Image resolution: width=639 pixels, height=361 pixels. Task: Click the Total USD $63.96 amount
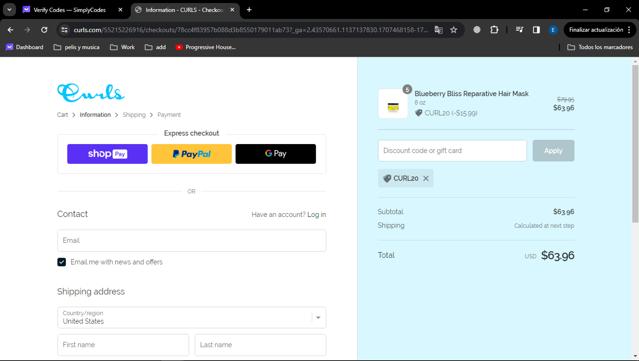[557, 255]
